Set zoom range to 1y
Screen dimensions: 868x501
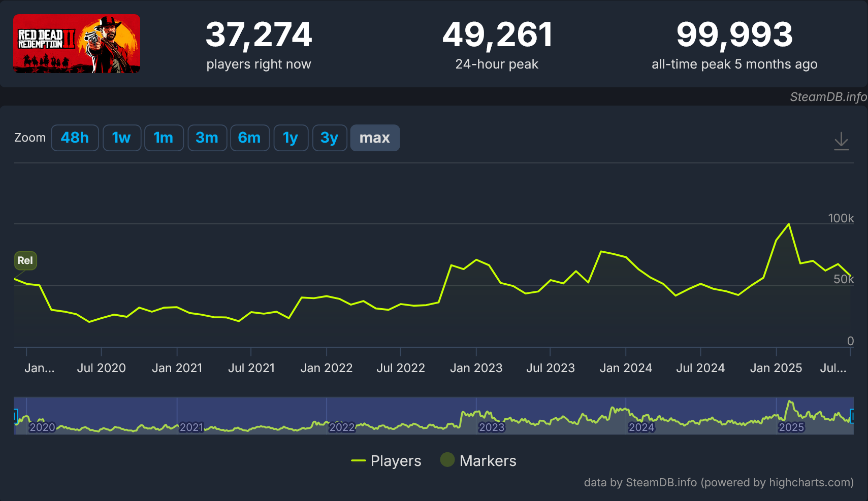(291, 138)
